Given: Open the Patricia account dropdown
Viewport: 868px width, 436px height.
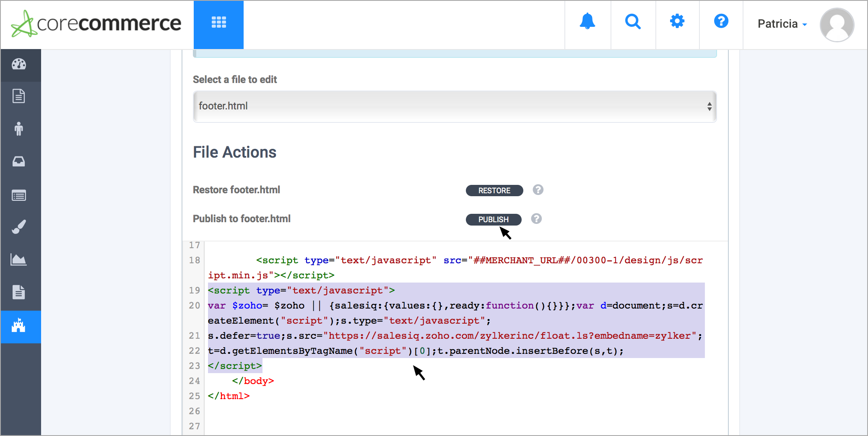Looking at the screenshot, I should click(782, 24).
